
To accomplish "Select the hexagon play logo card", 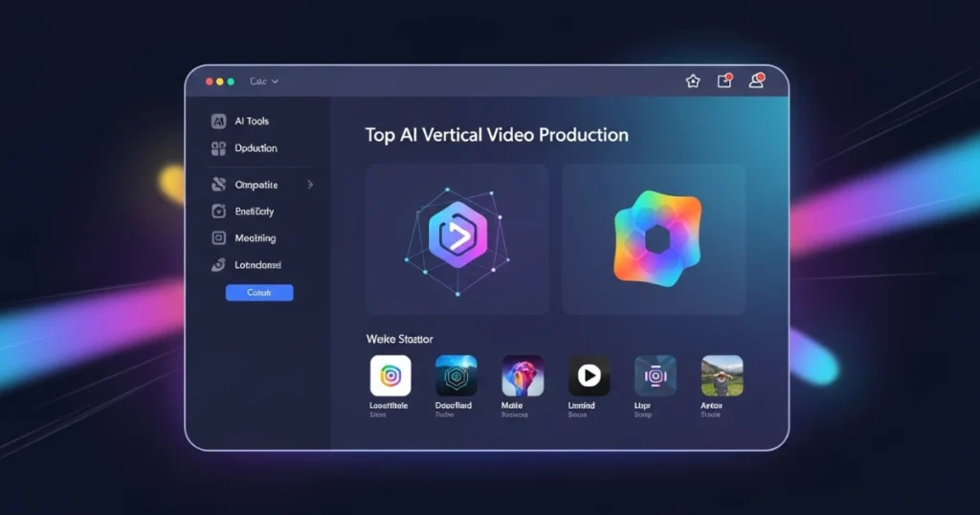I will tap(457, 238).
